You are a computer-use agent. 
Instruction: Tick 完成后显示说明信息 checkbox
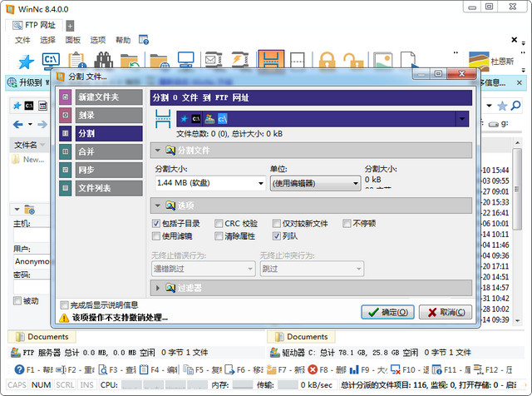point(65,304)
